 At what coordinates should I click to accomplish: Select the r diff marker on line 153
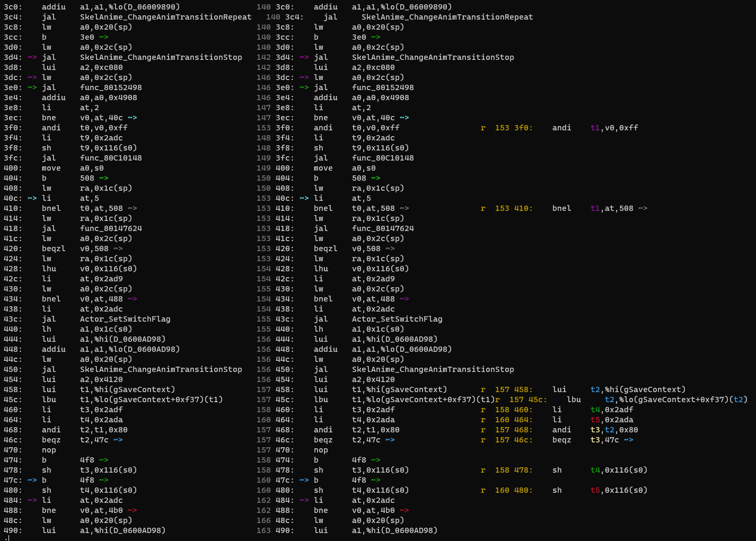point(483,127)
